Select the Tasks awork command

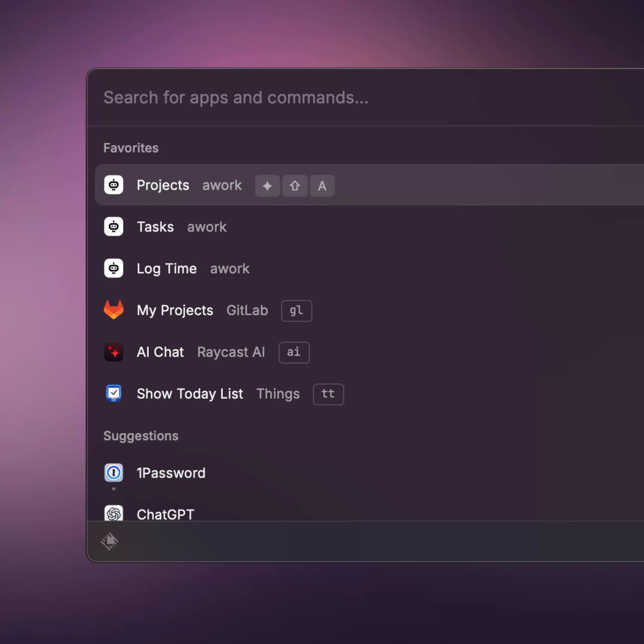pos(155,227)
